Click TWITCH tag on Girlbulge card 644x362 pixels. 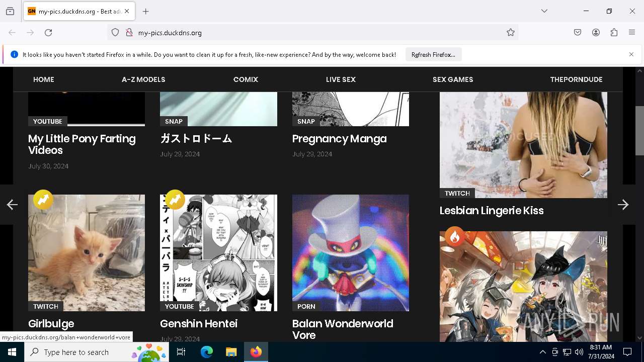click(46, 306)
